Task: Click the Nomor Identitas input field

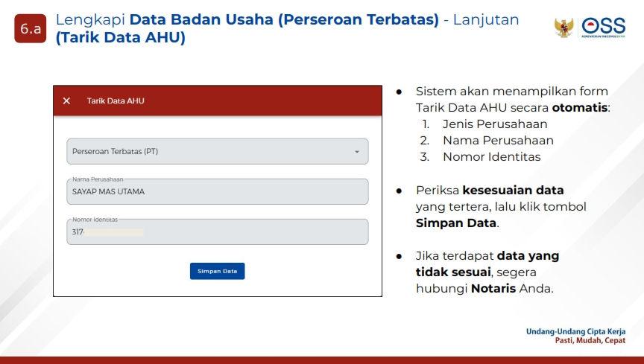Action: coord(217,232)
